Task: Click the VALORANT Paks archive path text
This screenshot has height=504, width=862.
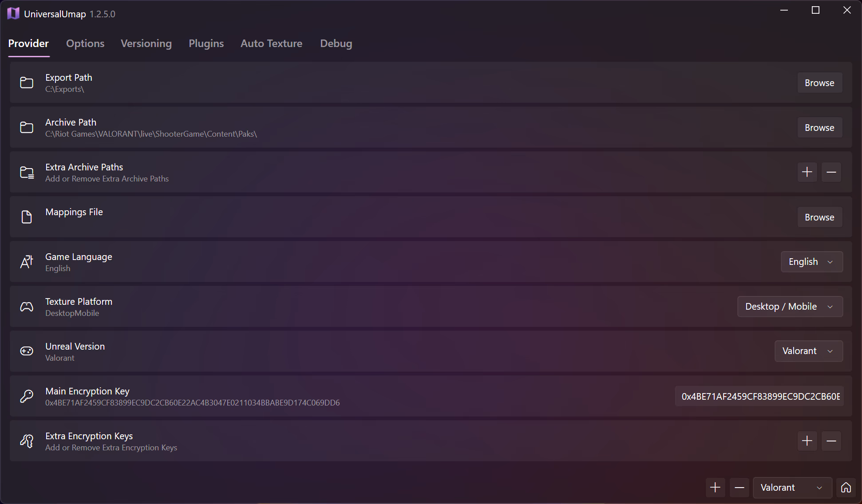Action: (x=151, y=134)
